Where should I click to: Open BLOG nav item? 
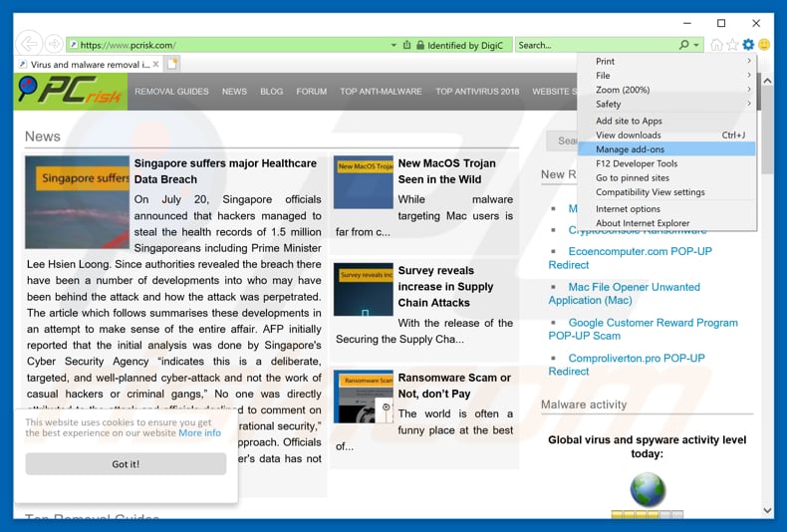[x=272, y=92]
